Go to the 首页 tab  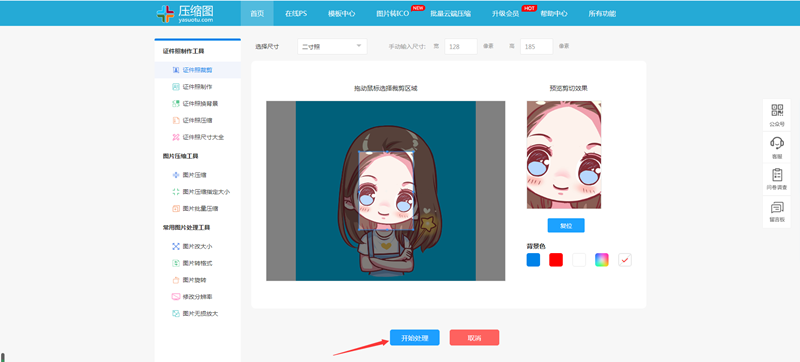click(257, 13)
